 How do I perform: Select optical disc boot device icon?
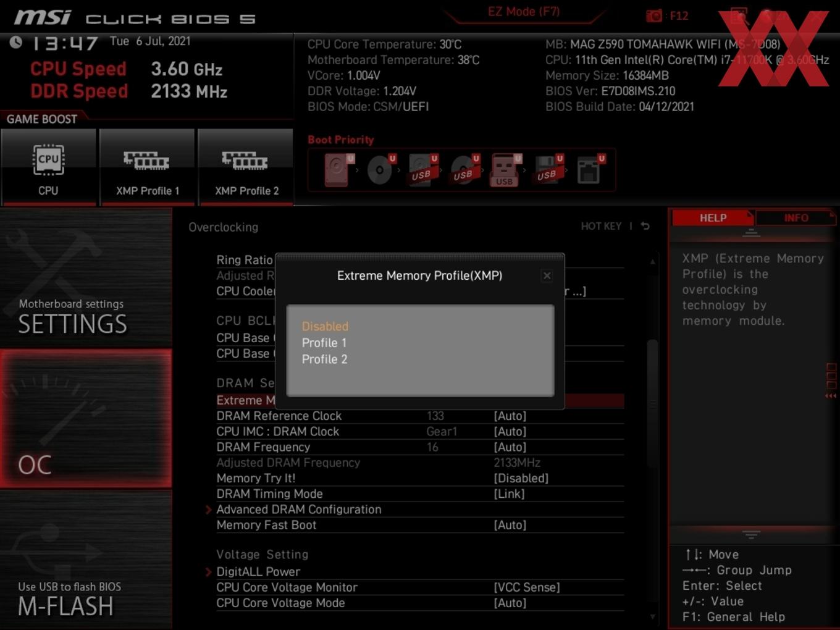click(x=380, y=170)
